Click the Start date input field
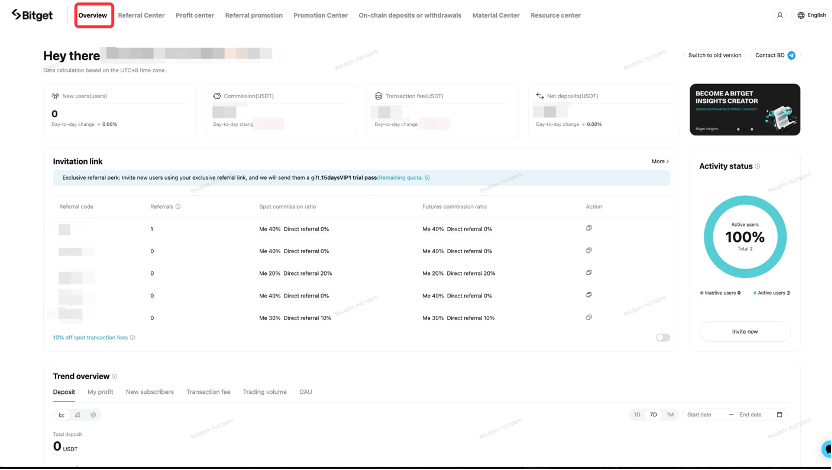This screenshot has width=832, height=470. pos(704,414)
